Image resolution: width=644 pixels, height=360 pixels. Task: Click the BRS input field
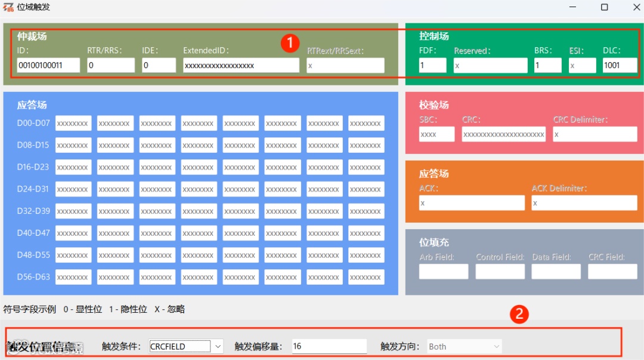tap(547, 66)
